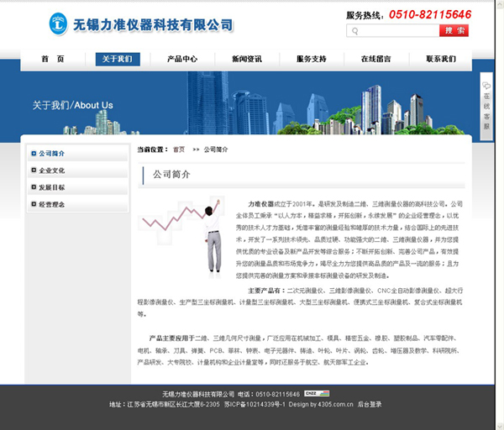Go to 产品中心 in navigation
The width and height of the screenshot is (504, 430).
(182, 59)
